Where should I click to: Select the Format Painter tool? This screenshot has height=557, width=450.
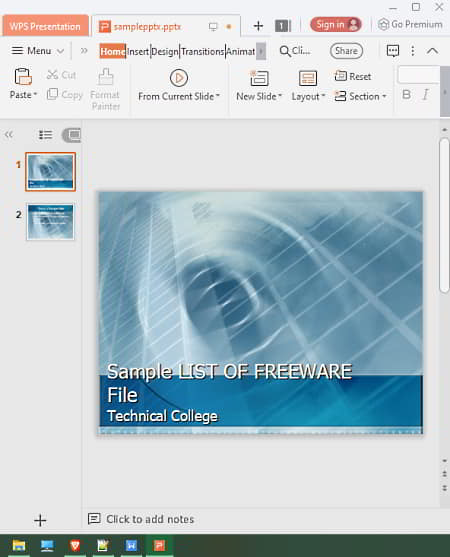click(x=105, y=89)
